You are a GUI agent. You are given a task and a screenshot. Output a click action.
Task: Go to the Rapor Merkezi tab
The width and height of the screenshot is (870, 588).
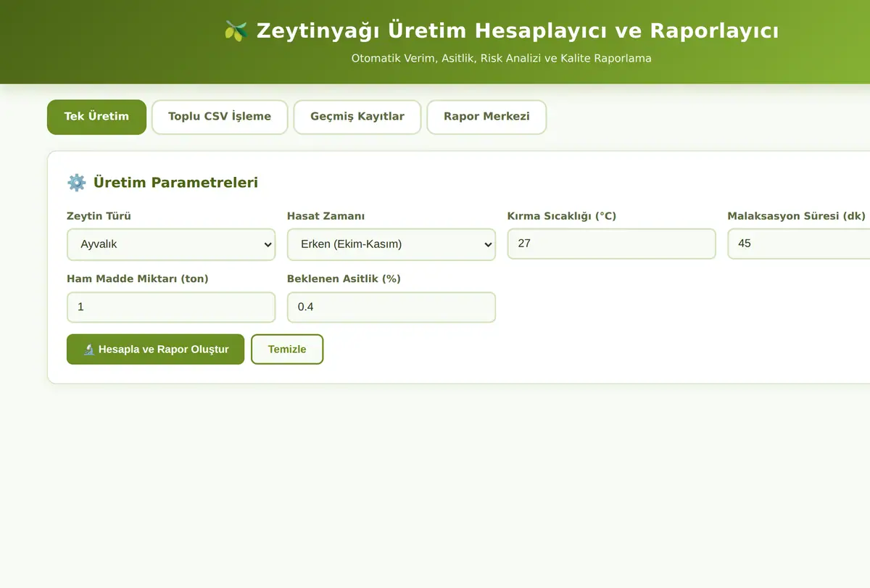click(x=486, y=117)
